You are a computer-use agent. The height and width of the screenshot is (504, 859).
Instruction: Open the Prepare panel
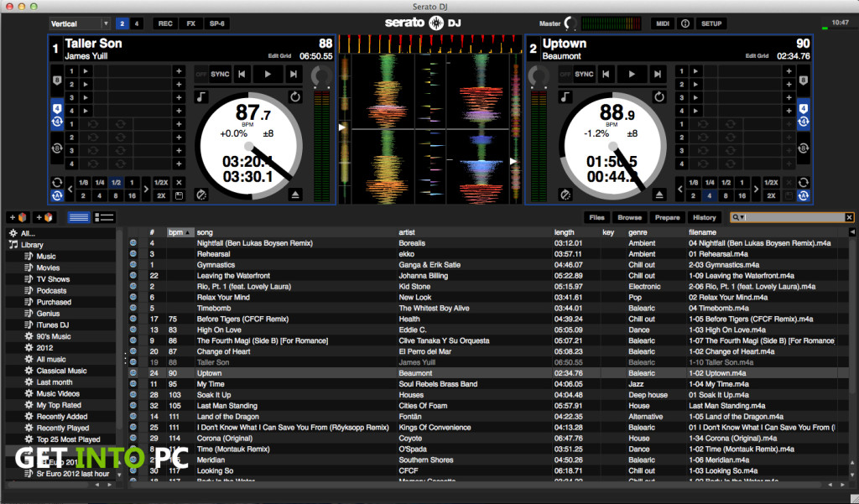point(667,217)
